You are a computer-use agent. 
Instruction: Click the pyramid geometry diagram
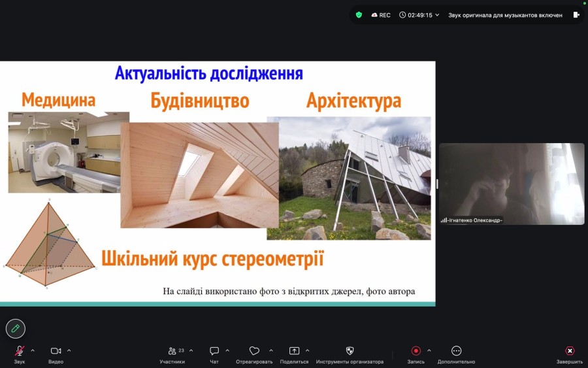(x=50, y=244)
